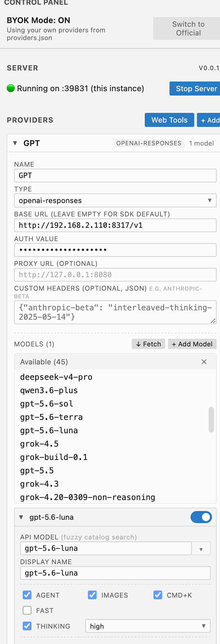Select gpt-5.5 from available models
Image resolution: width=220 pixels, height=644 pixels.
point(115,471)
